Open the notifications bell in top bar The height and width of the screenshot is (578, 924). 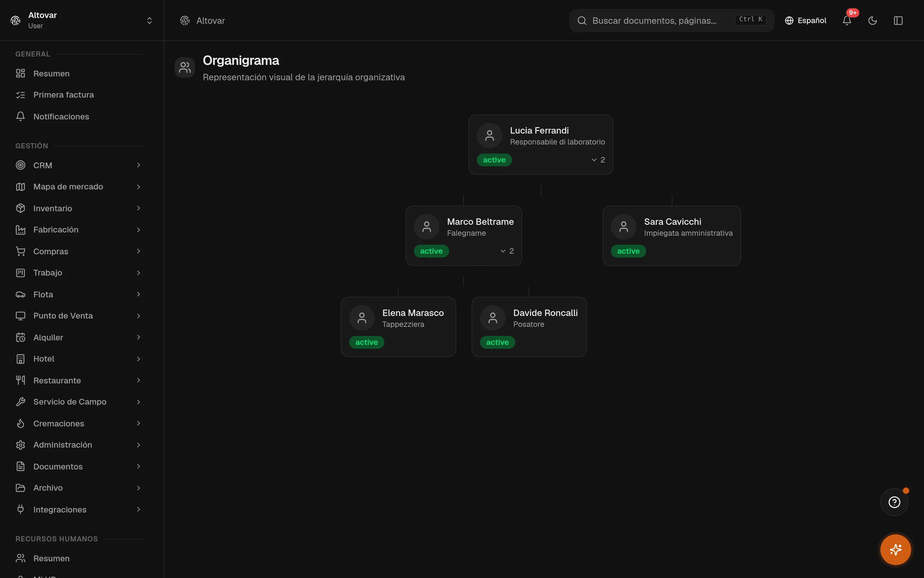[846, 21]
